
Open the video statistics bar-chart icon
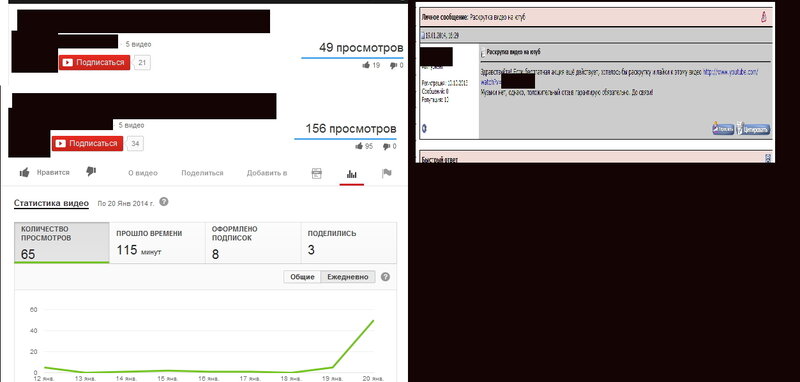click(x=352, y=174)
